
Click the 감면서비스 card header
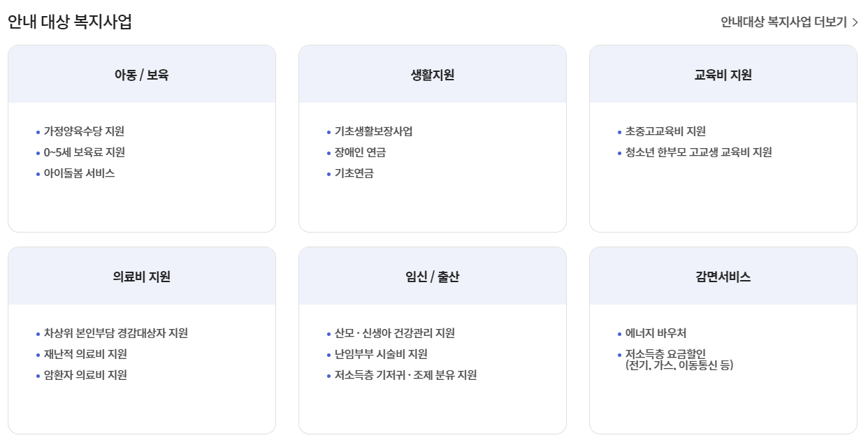tap(723, 275)
